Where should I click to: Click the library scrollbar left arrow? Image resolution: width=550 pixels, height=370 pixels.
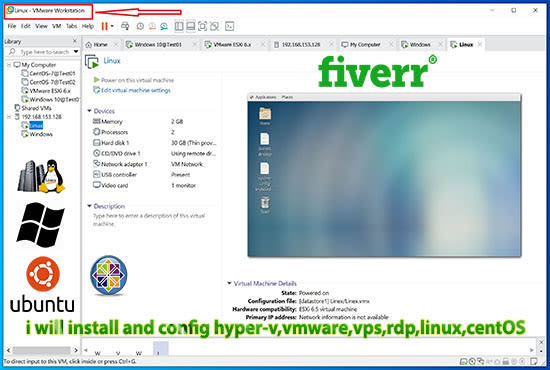pyautogui.click(x=8, y=350)
